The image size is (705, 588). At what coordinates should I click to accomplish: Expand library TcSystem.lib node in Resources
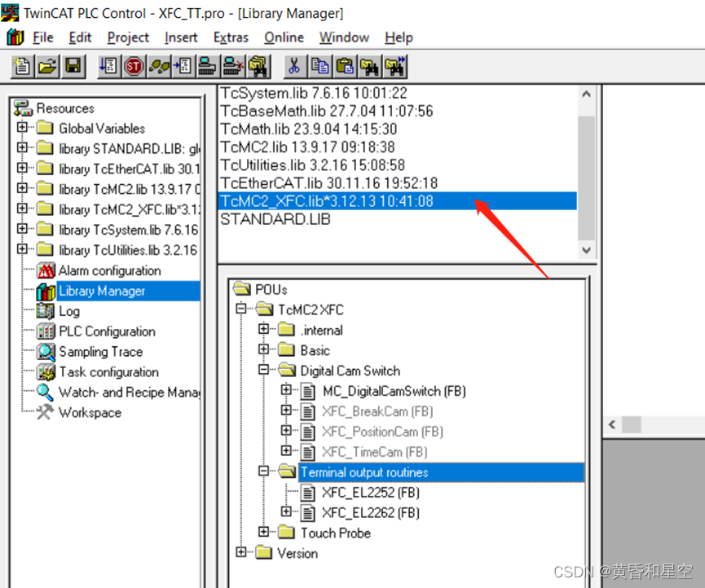[22, 229]
